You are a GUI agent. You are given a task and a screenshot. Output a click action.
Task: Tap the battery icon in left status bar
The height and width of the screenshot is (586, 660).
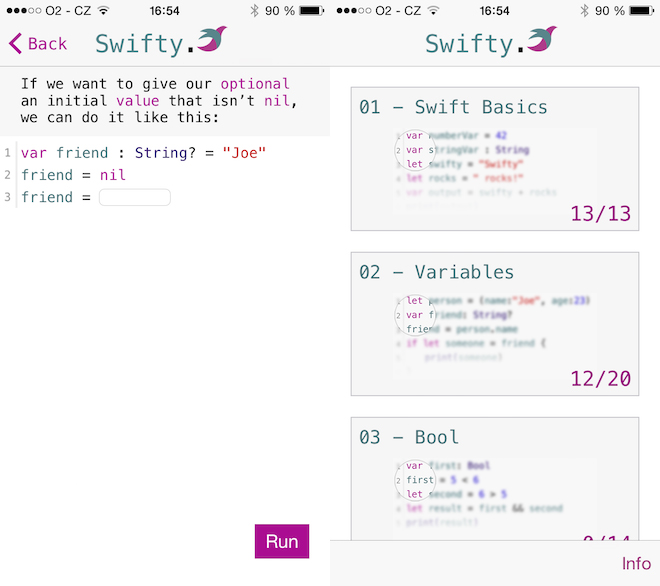(x=311, y=11)
